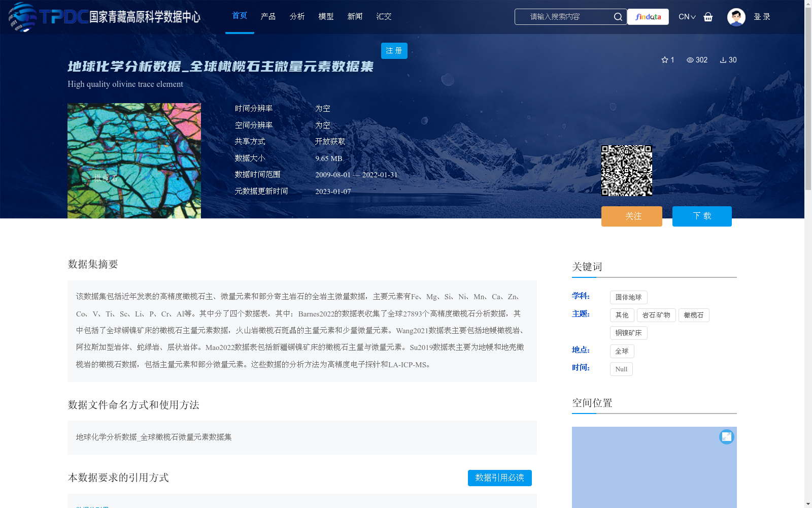Click the orange 关注 follow button
This screenshot has height=508, width=812.
(x=632, y=216)
